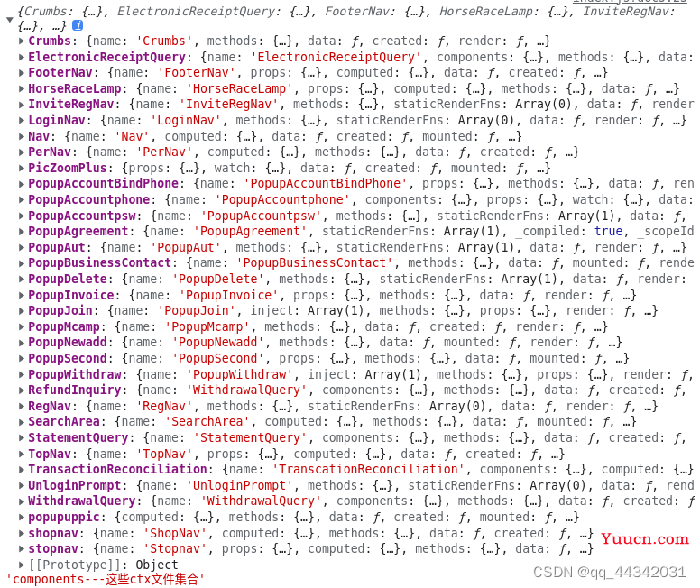Expand the PopupNewadd entry
This screenshot has width=700, height=588.
22,343
